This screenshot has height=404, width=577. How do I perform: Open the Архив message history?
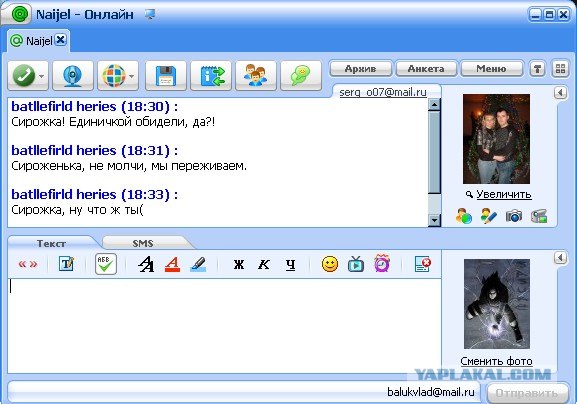coord(360,69)
